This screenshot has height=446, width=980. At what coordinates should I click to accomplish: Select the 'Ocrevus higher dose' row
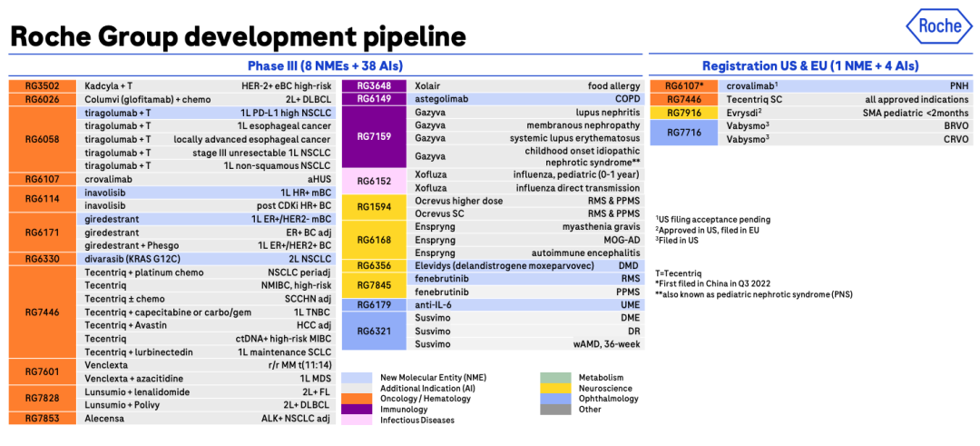click(524, 201)
